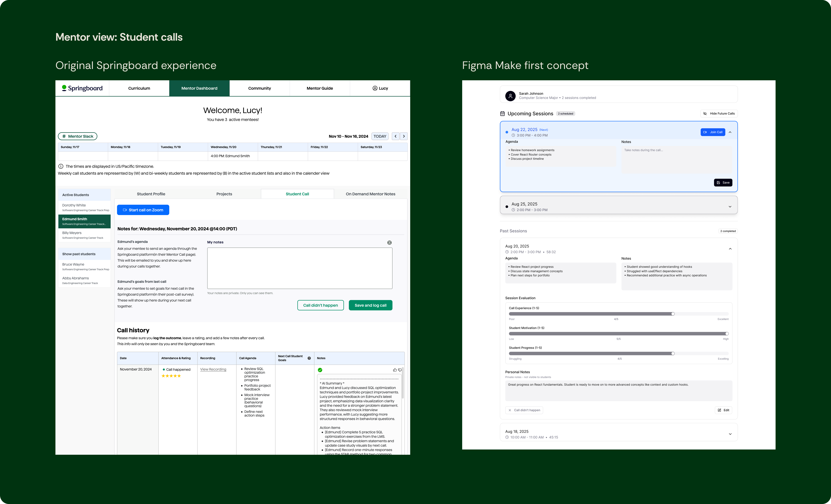The width and height of the screenshot is (831, 504).
Task: Click the five-star rating for November 20
Action: (x=171, y=376)
